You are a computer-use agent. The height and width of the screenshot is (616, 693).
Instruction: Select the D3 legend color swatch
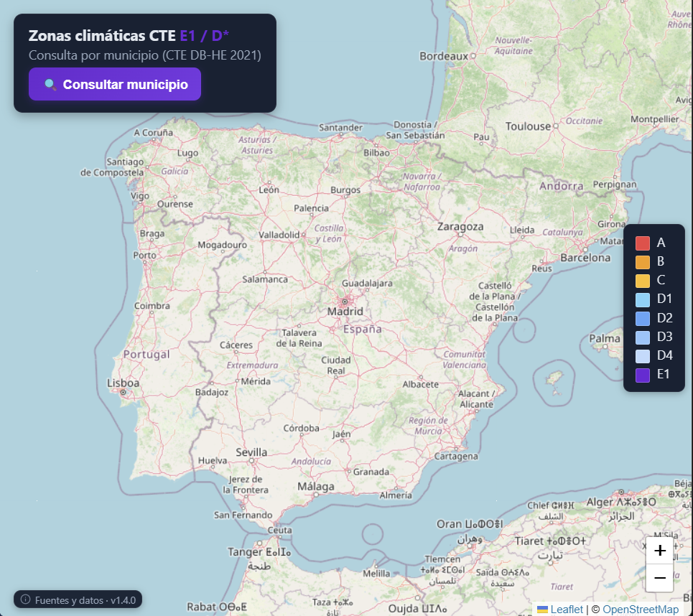click(643, 337)
